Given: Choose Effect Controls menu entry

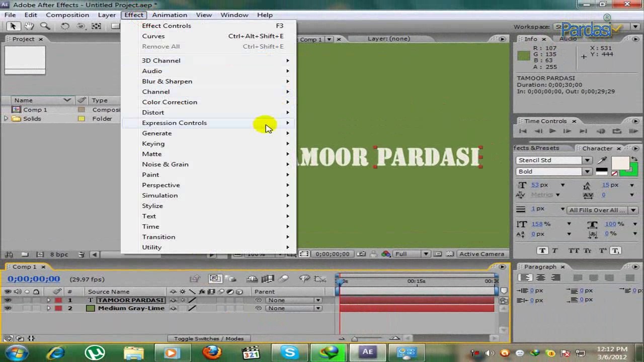Looking at the screenshot, I should 208,26.
